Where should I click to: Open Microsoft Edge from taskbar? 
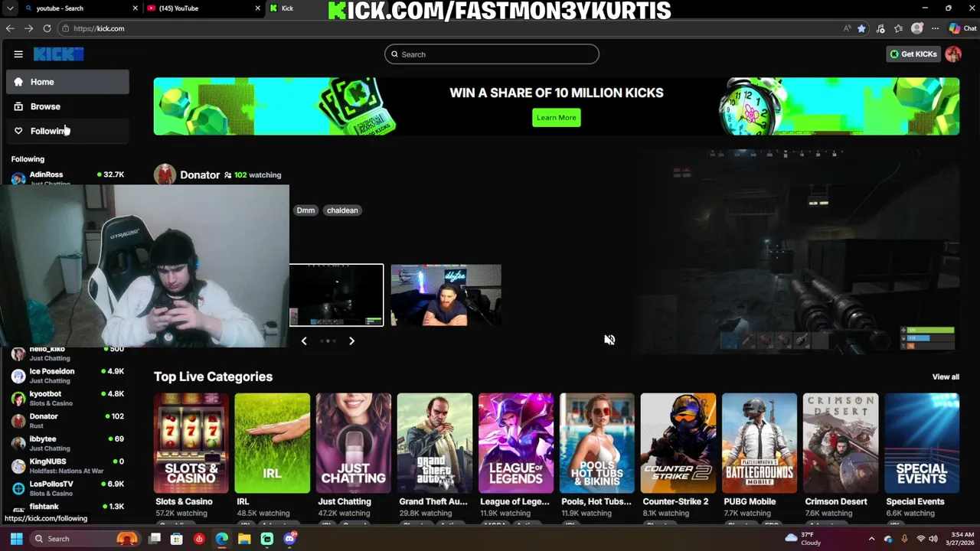(x=221, y=539)
